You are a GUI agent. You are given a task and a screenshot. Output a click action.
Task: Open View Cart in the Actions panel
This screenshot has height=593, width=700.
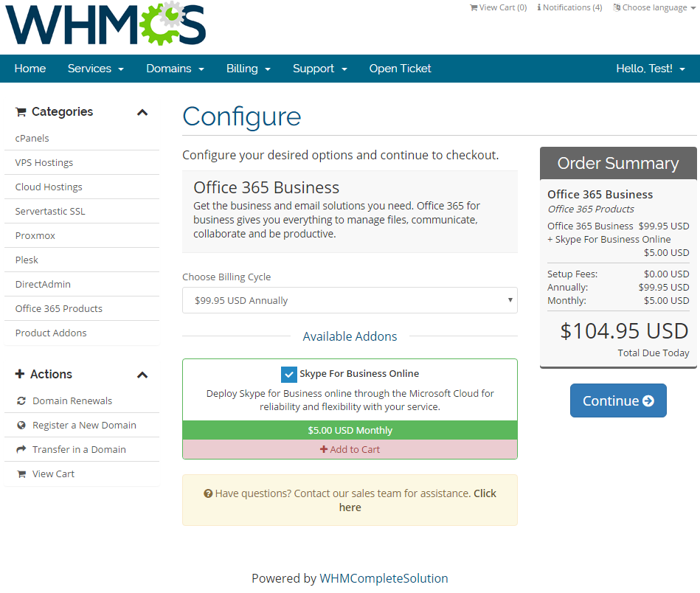82,474
